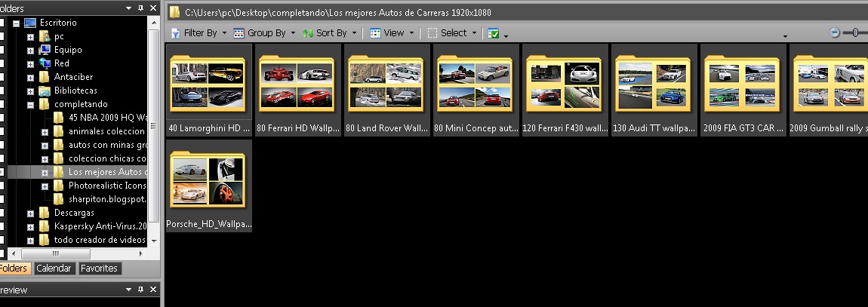Click the Descargas folder icon
Screen dimensions: 868x307
coord(45,213)
